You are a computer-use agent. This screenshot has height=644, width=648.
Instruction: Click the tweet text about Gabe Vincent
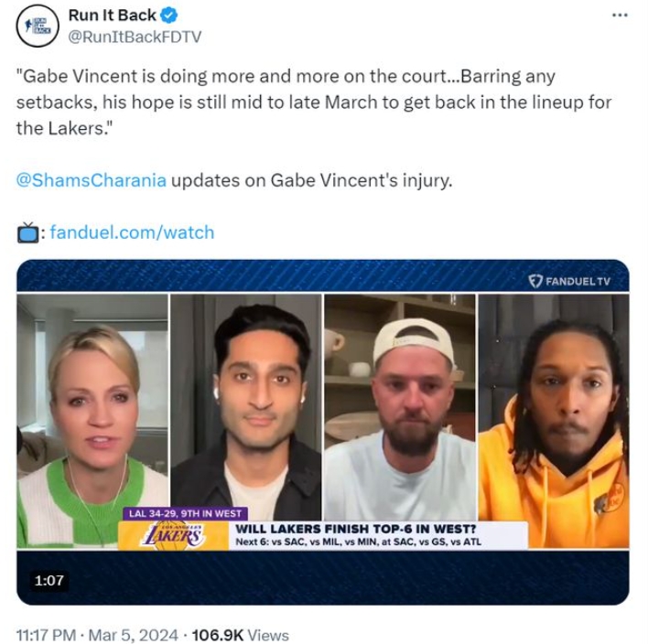tap(314, 102)
